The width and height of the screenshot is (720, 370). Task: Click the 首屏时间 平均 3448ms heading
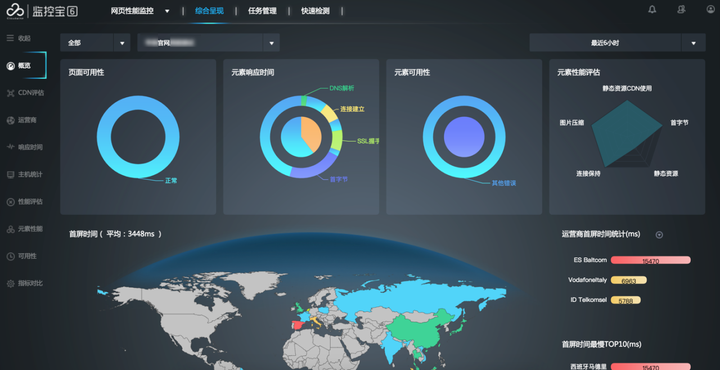[115, 234]
